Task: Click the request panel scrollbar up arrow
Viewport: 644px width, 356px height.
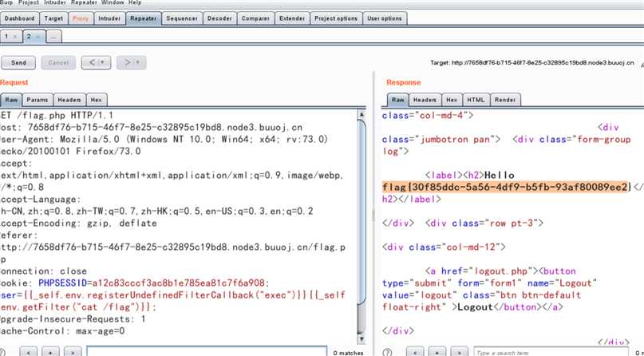Action: [x=362, y=115]
